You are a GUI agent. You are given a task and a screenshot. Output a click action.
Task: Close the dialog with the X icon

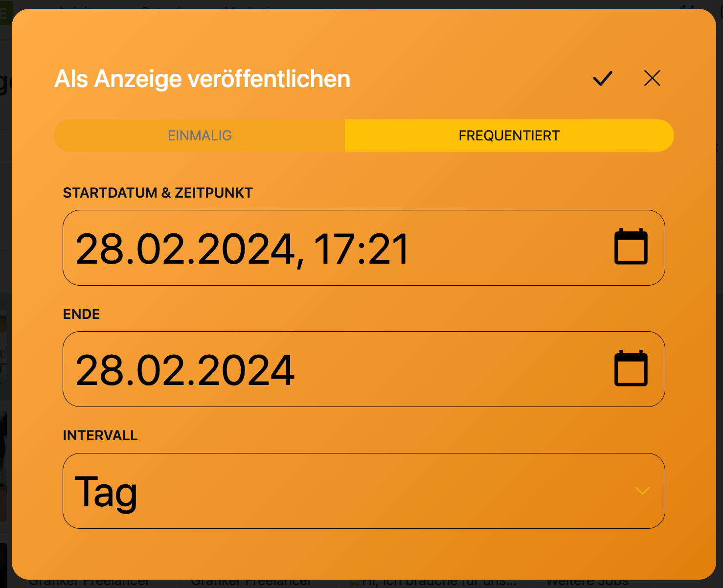coord(652,78)
